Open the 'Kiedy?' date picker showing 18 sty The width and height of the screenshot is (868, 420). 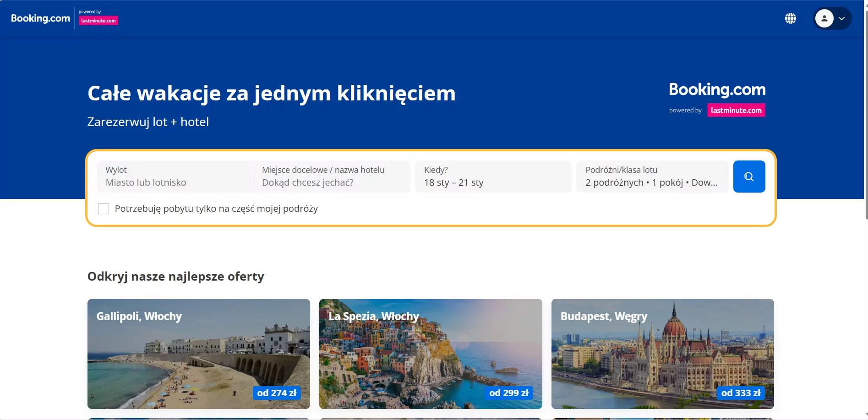point(493,177)
